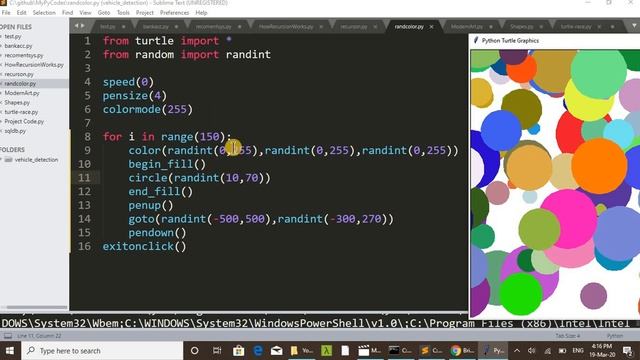Close the randcolor.py tab
640x360 pixels.
pos(431,27)
